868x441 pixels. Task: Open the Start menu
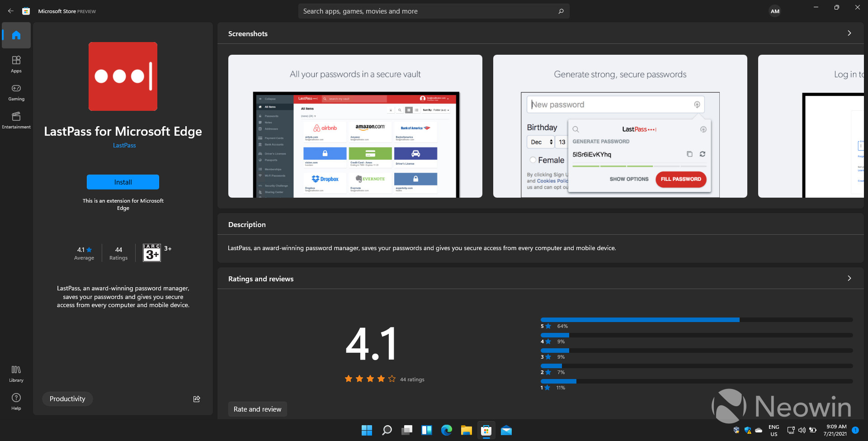coord(367,430)
